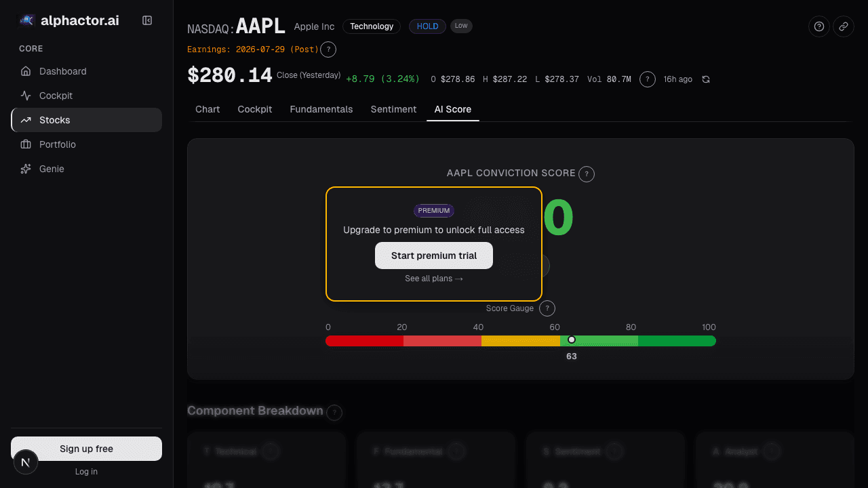Select the AI Score tab
The image size is (868, 488).
tap(453, 109)
